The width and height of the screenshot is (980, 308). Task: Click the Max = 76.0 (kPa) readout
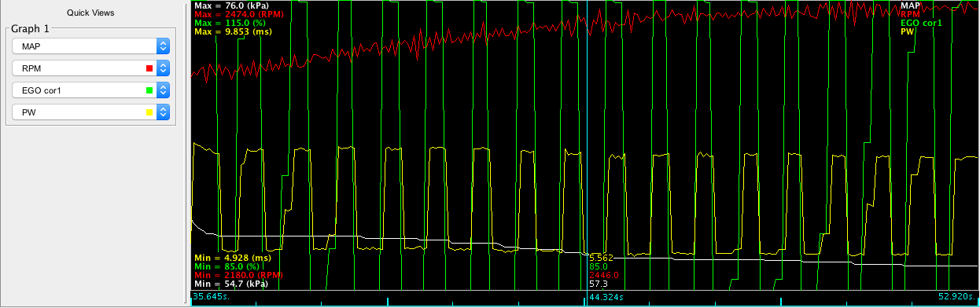(232, 5)
